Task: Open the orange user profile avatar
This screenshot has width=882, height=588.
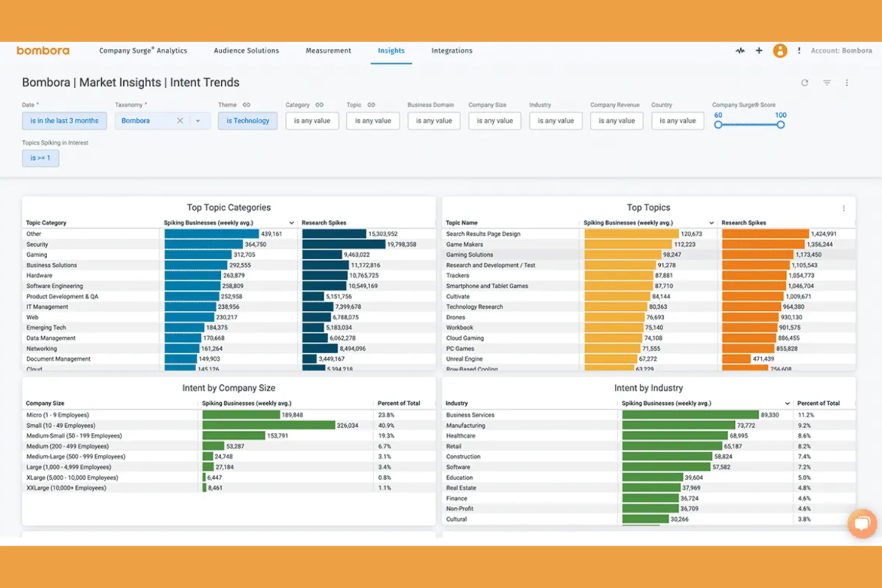Action: click(x=781, y=51)
